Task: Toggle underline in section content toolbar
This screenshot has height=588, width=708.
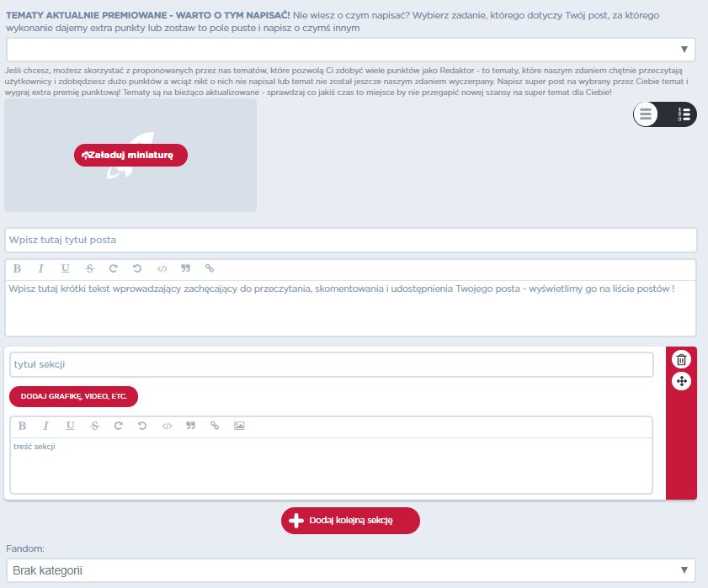Action: 70,426
